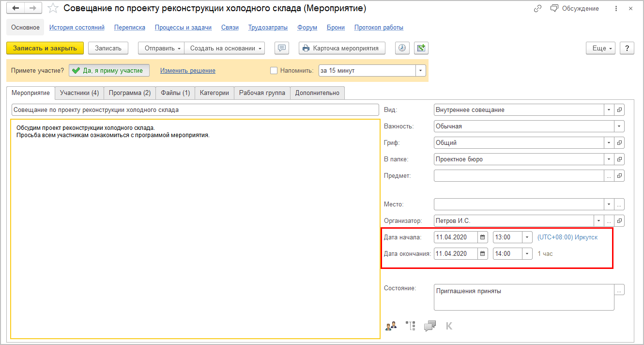Viewport: 644px width, 345px height.
Task: Click Записать и закрыть button
Action: 45,48
